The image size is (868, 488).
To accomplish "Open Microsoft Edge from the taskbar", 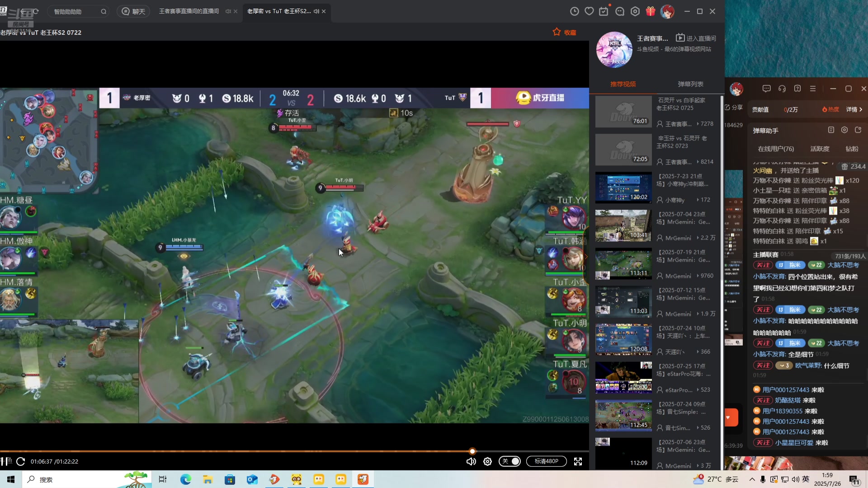I will click(185, 479).
